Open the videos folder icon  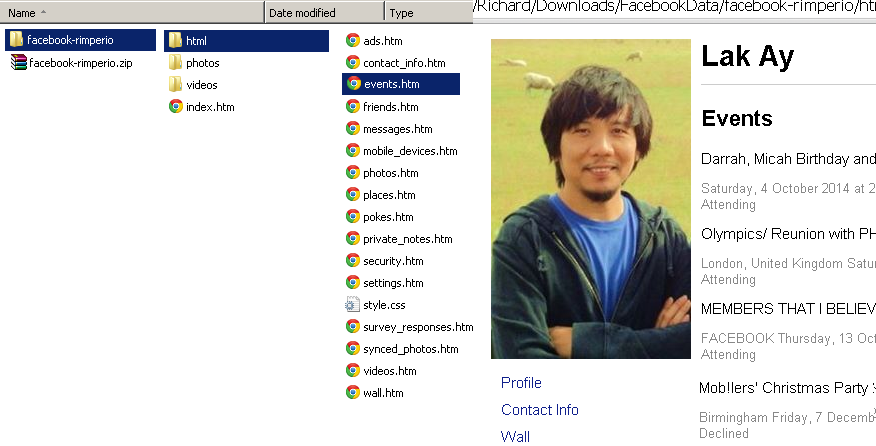[x=175, y=84]
